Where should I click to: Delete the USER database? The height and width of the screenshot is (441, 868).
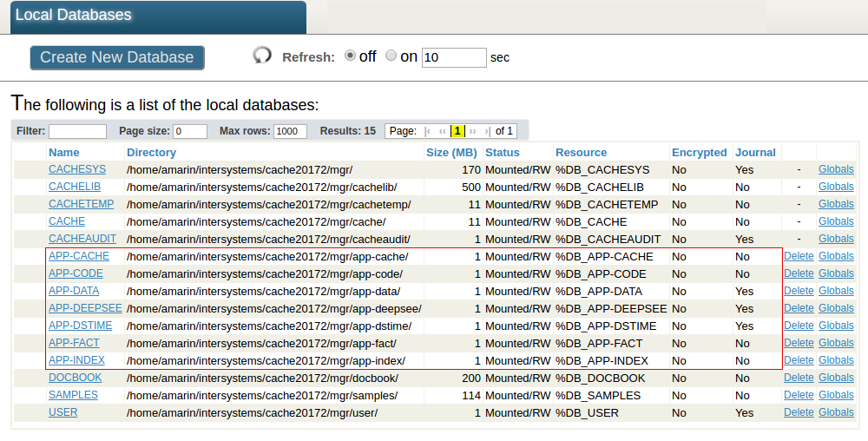[x=799, y=412]
